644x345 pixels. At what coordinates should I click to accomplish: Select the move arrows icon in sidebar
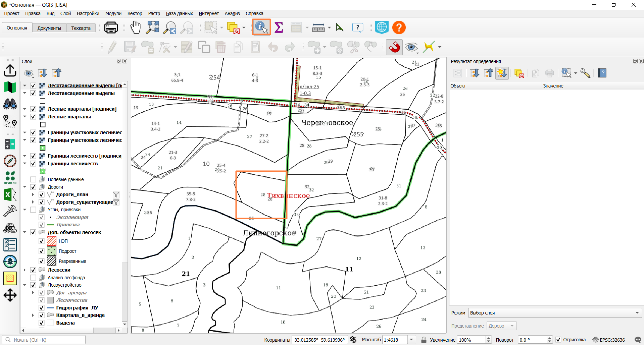[10, 295]
